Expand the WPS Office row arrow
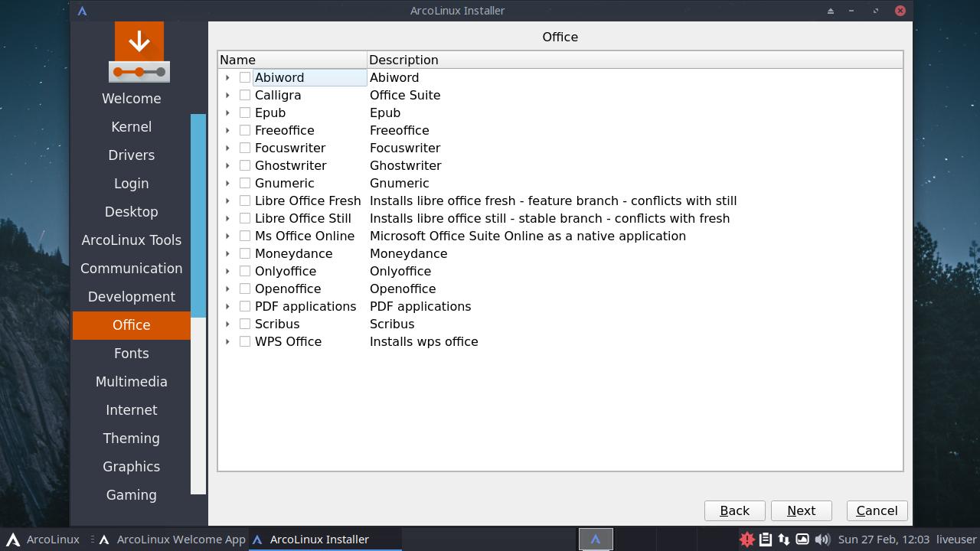 click(227, 341)
